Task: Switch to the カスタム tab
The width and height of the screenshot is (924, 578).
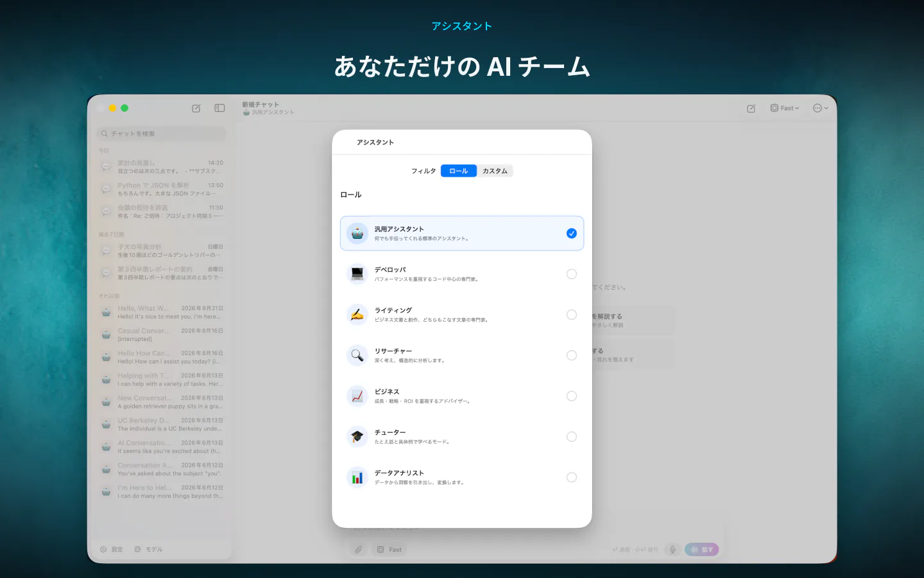Action: (x=495, y=171)
